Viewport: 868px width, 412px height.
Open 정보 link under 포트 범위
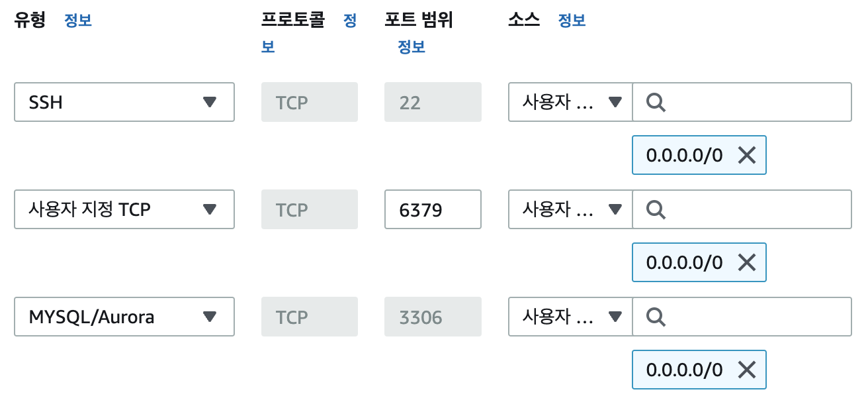pyautogui.click(x=412, y=47)
